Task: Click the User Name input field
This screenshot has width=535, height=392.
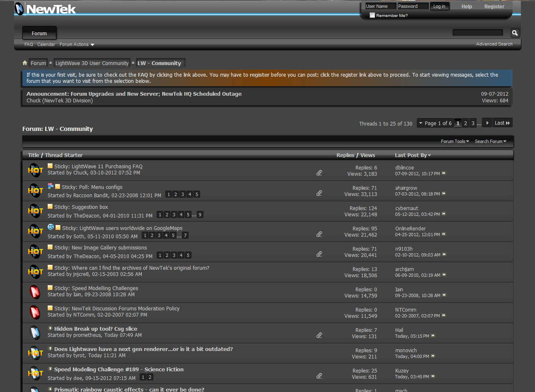Action: (380, 6)
